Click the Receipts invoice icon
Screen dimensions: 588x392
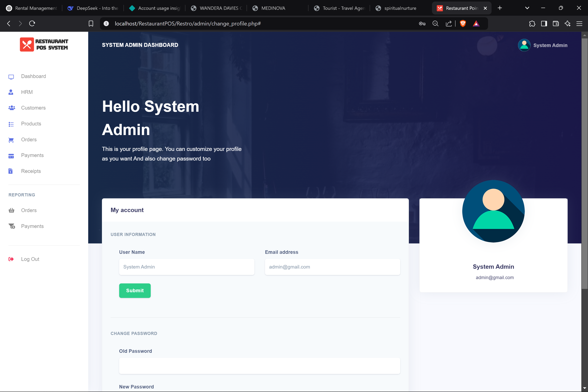[x=11, y=171]
